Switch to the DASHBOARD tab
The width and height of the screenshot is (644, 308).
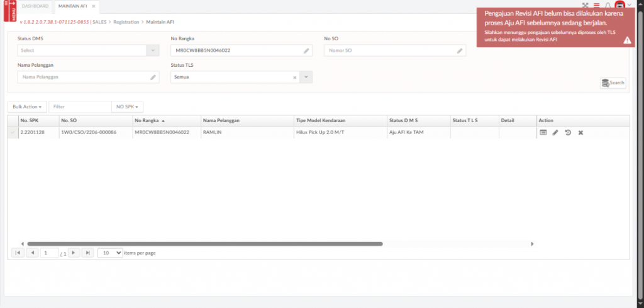tap(35, 6)
